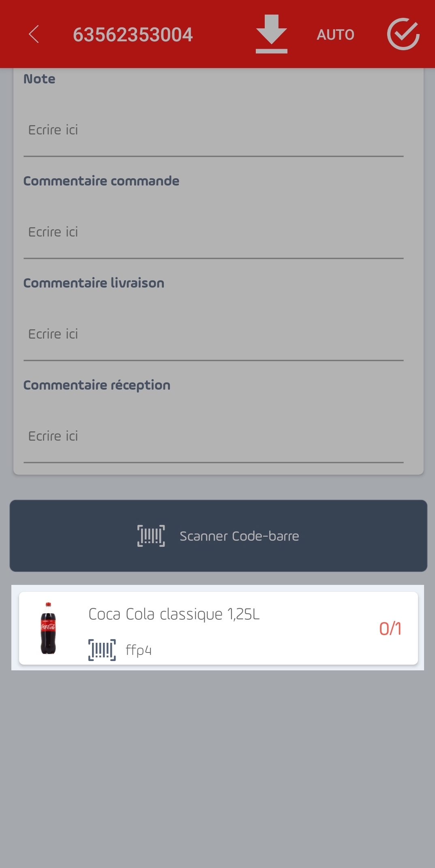Tap the Coca Cola bottle thumbnail
435x868 pixels.
click(x=48, y=628)
